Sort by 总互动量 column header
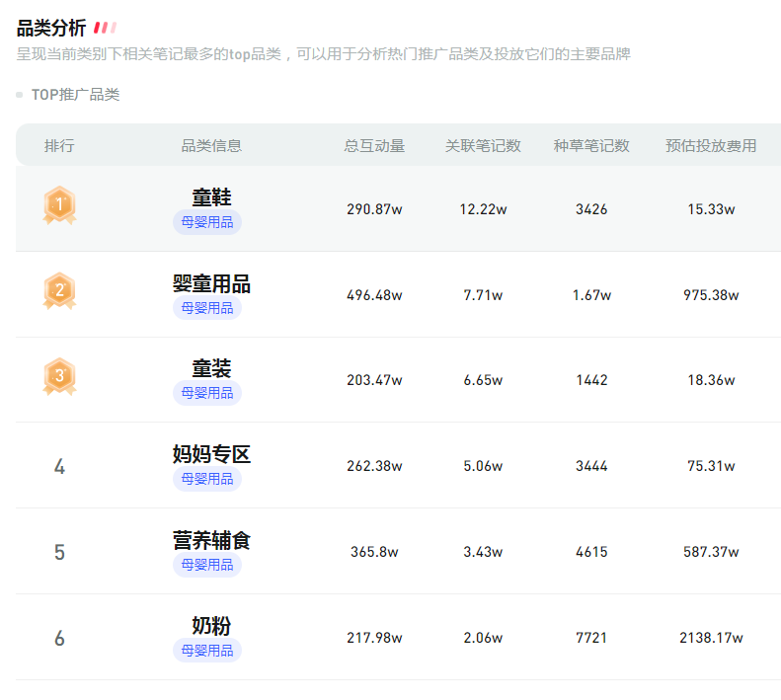The image size is (781, 700). pyautogui.click(x=374, y=146)
